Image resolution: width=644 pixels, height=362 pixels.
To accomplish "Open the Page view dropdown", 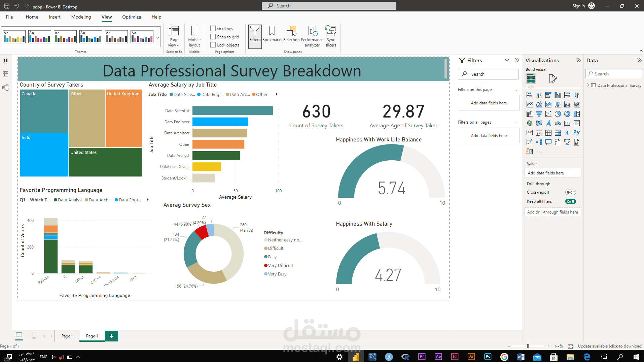I will 174,36.
